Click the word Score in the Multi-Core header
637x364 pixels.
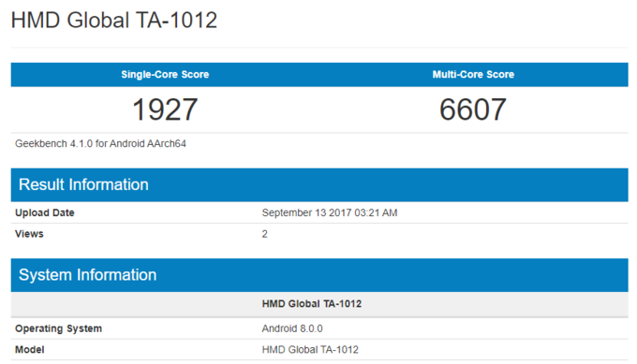pyautogui.click(x=500, y=74)
